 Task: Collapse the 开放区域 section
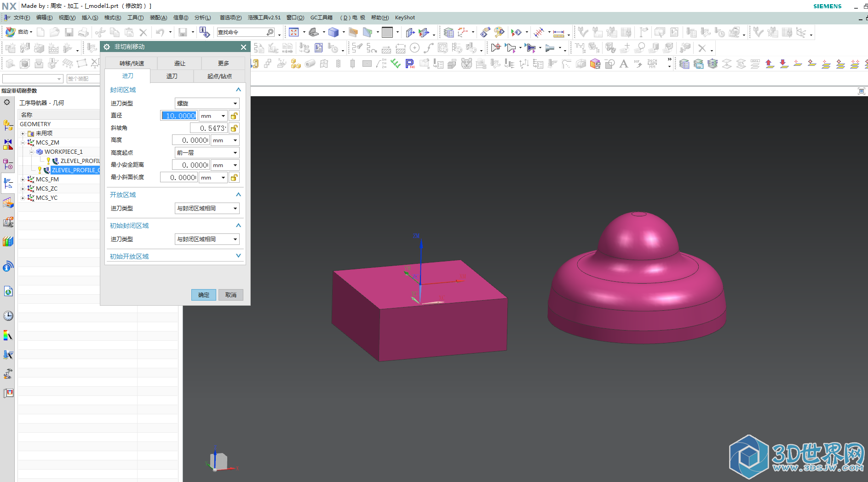tap(238, 195)
